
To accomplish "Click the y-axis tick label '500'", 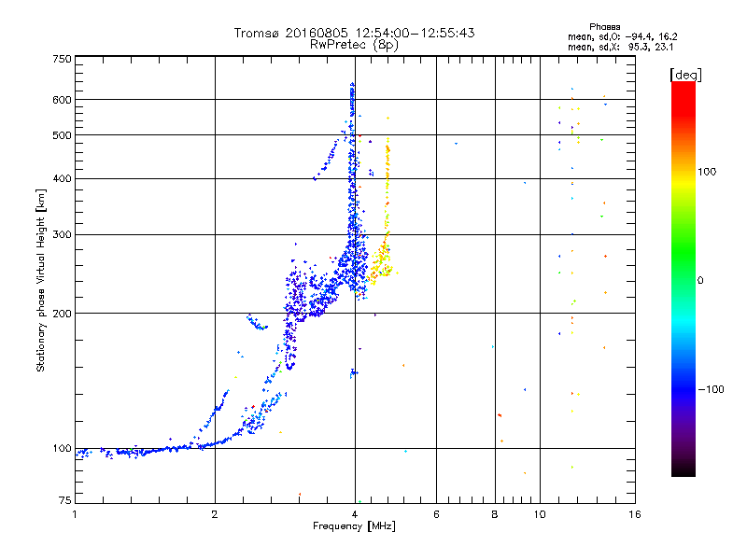I will click(62, 135).
